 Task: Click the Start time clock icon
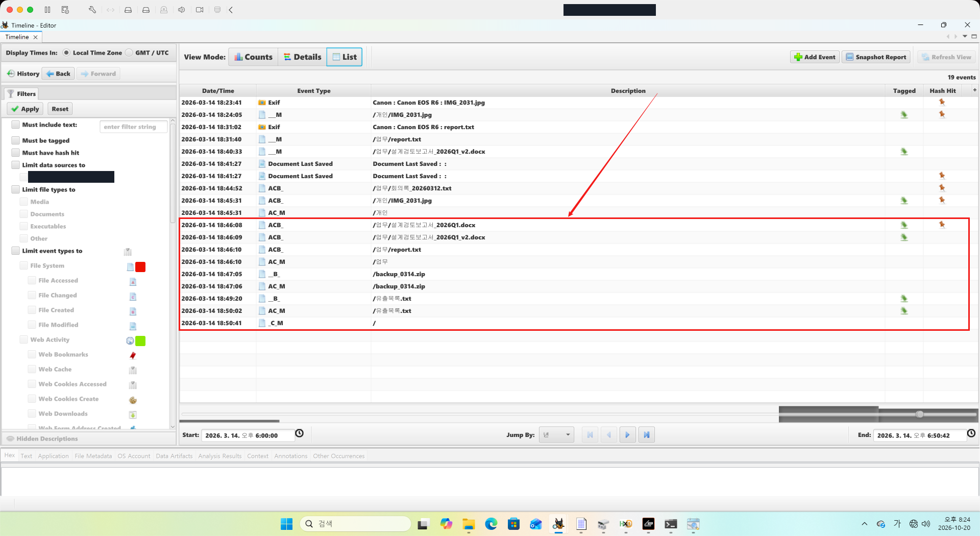(x=300, y=433)
